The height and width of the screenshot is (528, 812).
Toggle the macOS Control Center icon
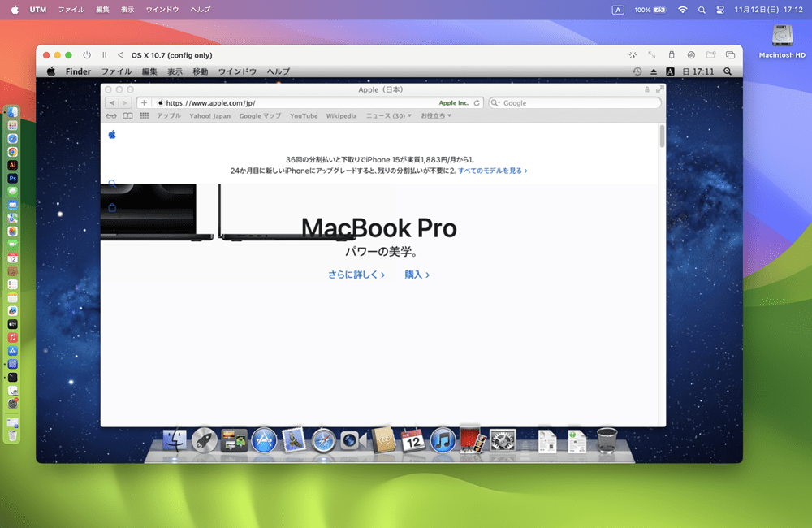pos(719,10)
